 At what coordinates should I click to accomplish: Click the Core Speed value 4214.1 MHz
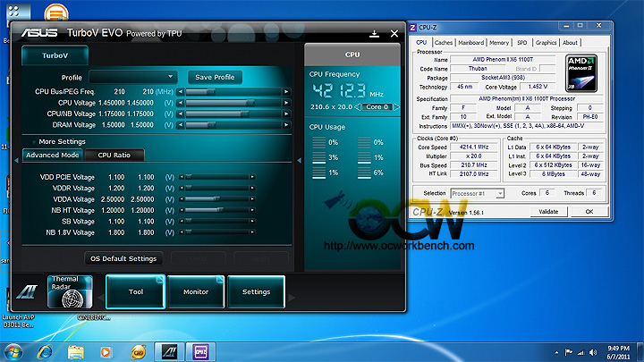pyautogui.click(x=474, y=147)
